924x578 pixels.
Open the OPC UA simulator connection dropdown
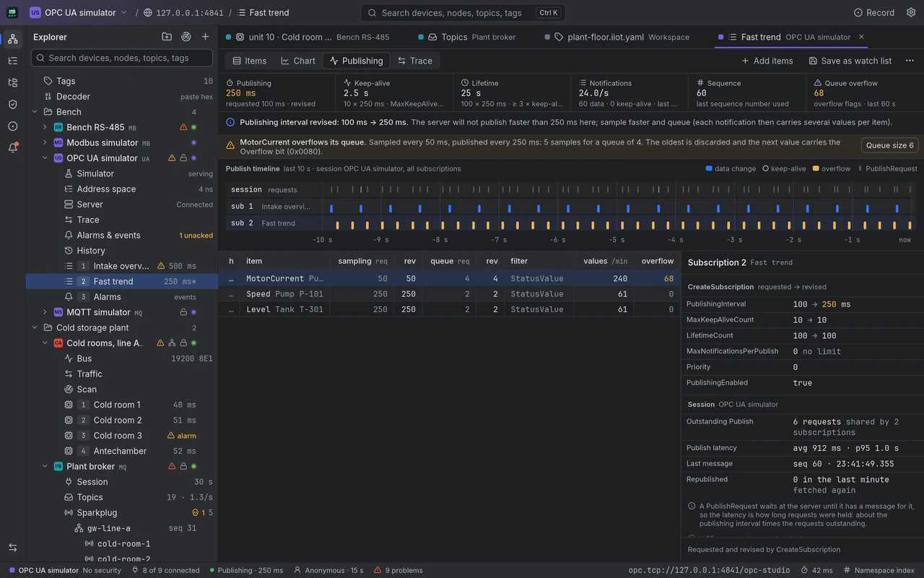(x=78, y=12)
